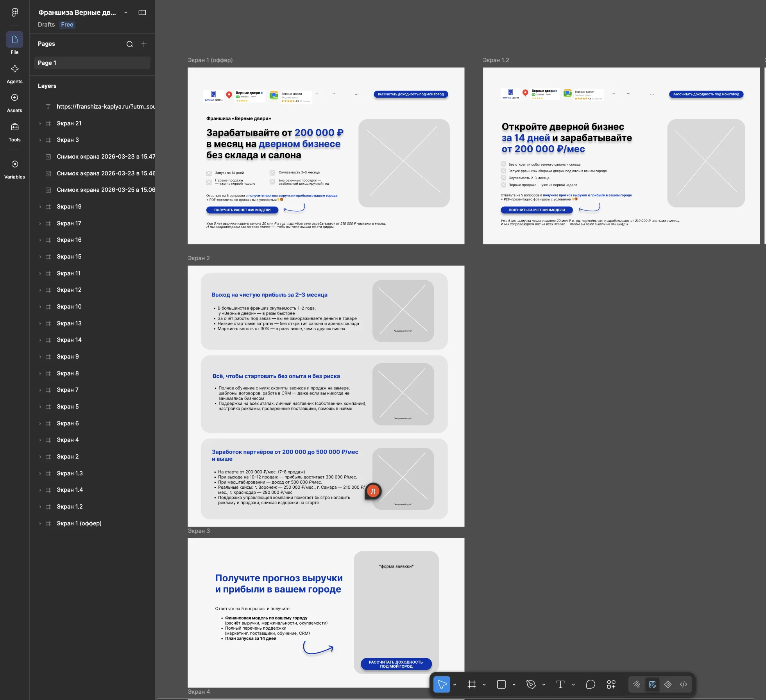Image resolution: width=766 pixels, height=700 pixels.
Task: Open Frame tool options chevron
Action: [x=484, y=684]
